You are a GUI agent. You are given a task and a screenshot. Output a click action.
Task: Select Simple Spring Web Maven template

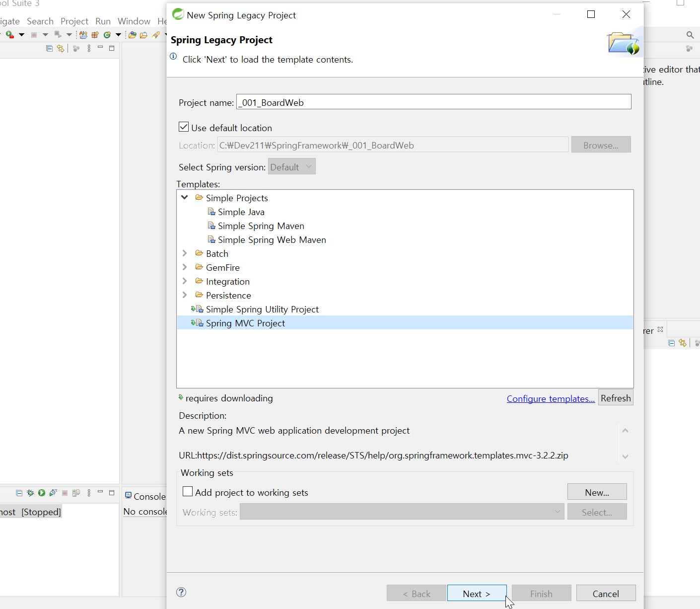pos(272,239)
